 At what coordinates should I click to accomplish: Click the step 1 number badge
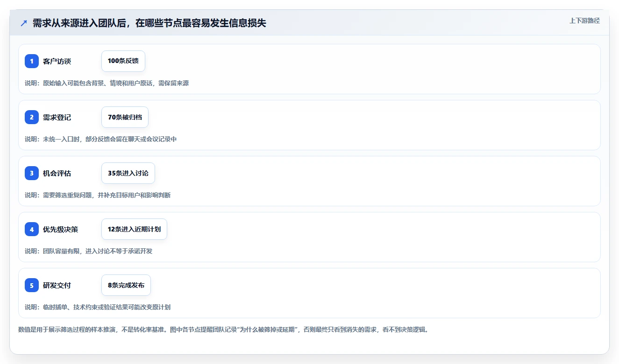click(32, 61)
